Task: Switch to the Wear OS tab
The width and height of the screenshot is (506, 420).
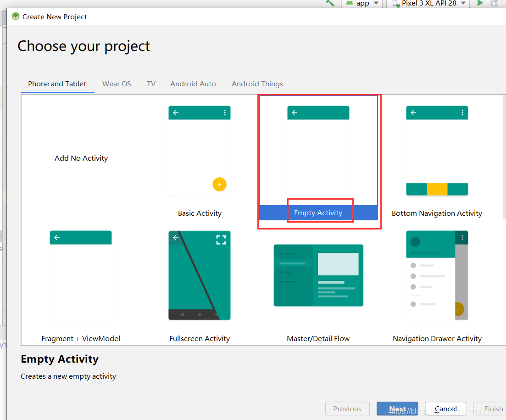Action: 117,84
